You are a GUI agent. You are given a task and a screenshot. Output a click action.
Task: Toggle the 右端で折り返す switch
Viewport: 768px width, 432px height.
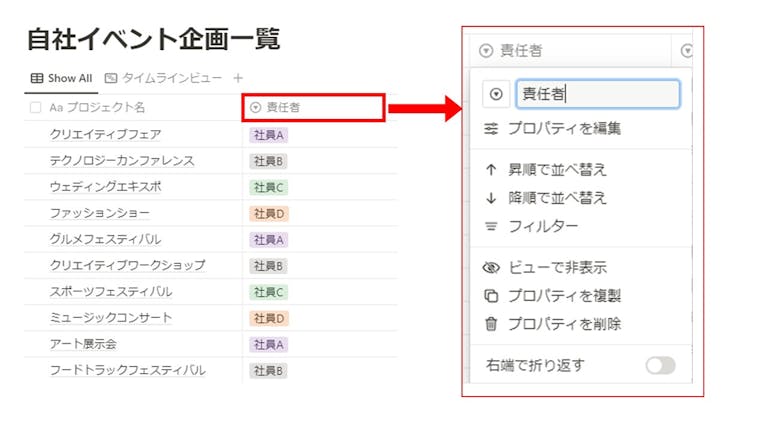(660, 365)
